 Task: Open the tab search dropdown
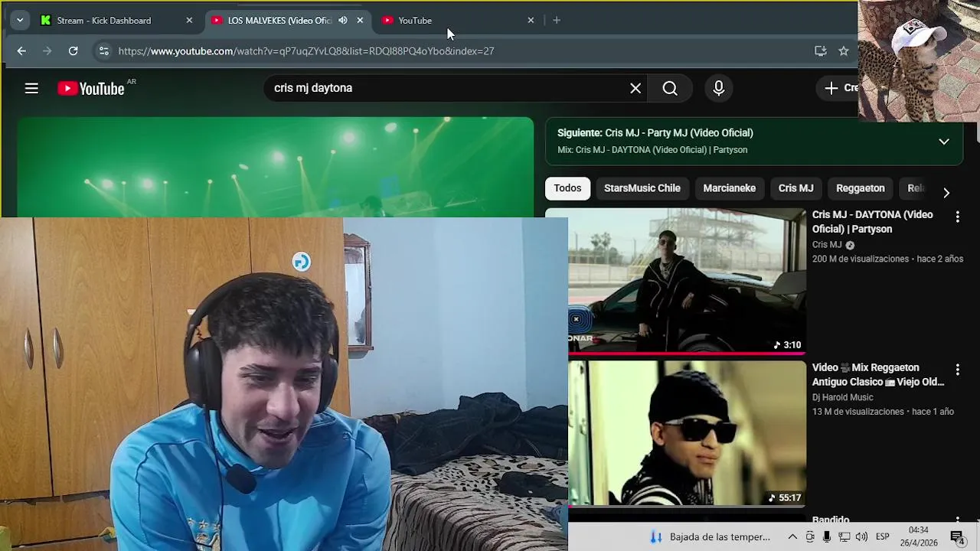19,20
